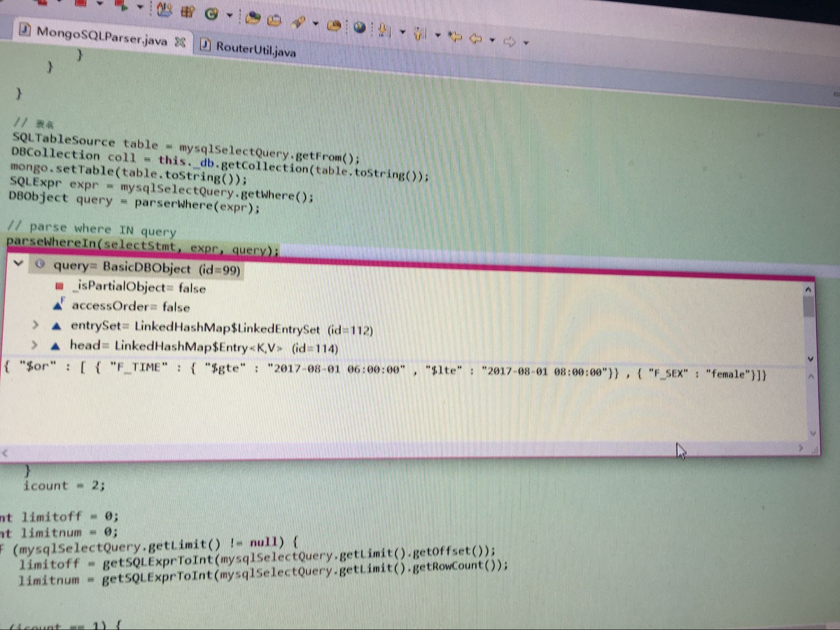The height and width of the screenshot is (630, 840).
Task: Click the Search flashlight toolbar icon
Action: [298, 21]
